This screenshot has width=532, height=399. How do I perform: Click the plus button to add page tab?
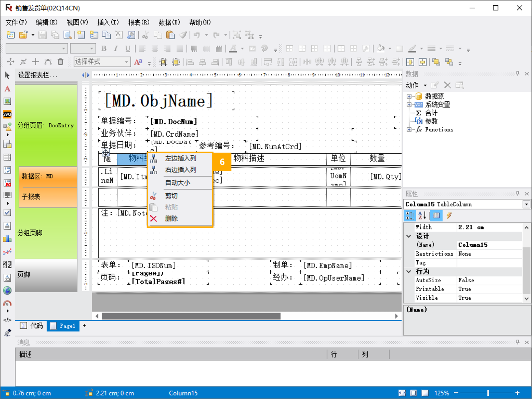pos(84,326)
